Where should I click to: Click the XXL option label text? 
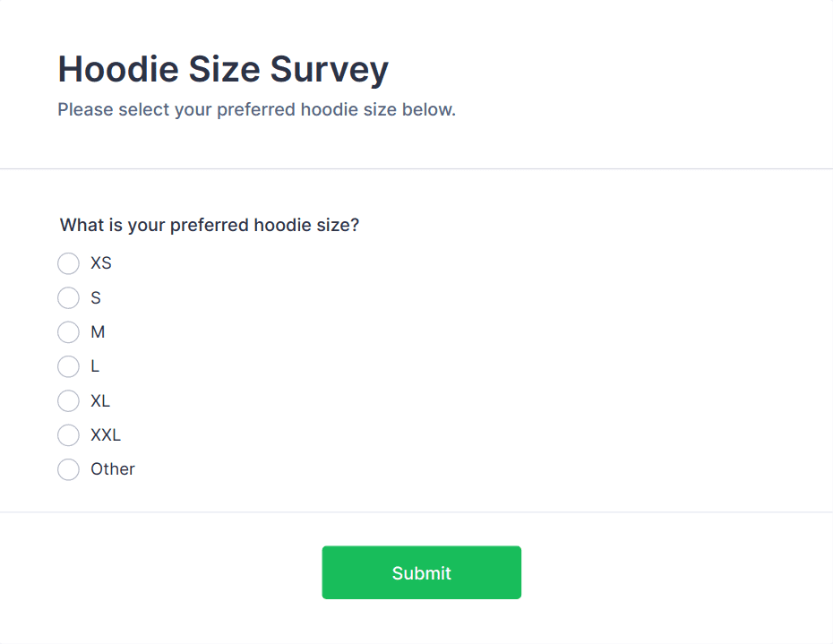click(106, 435)
